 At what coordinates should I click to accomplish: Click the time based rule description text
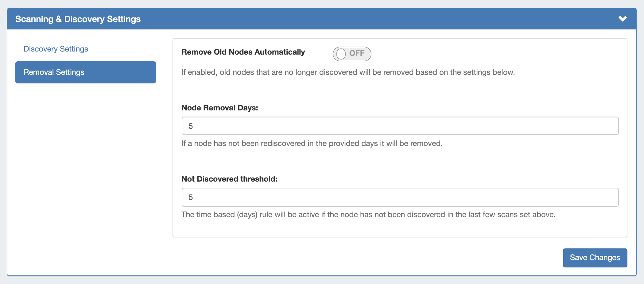(368, 215)
